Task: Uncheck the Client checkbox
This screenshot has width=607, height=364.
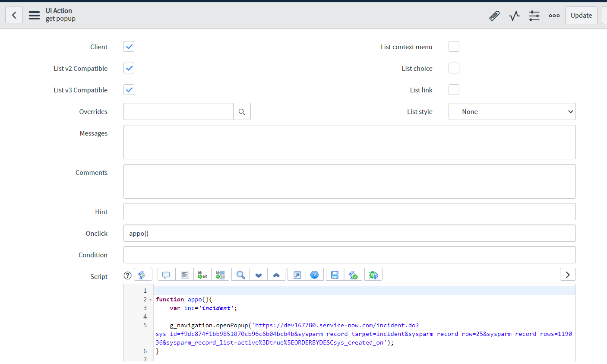Action: tap(129, 47)
